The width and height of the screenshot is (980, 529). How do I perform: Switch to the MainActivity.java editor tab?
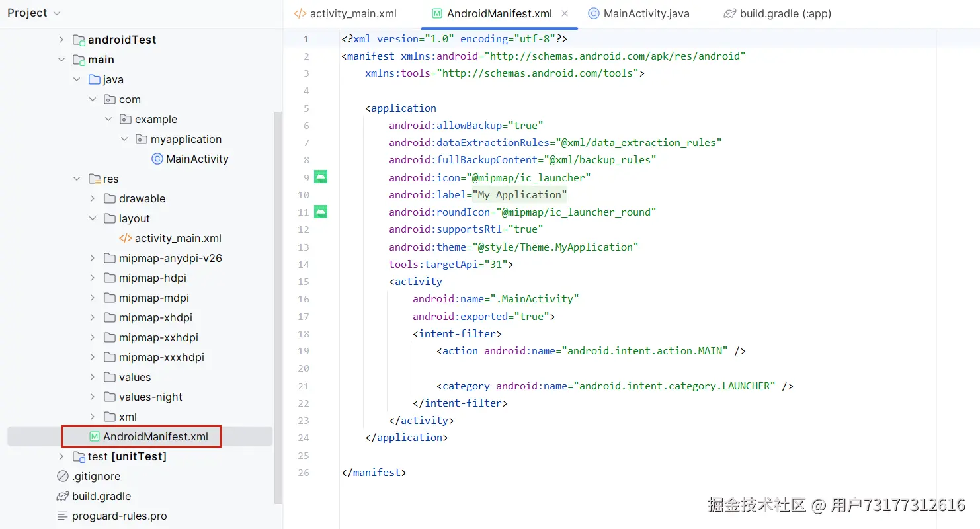(639, 13)
